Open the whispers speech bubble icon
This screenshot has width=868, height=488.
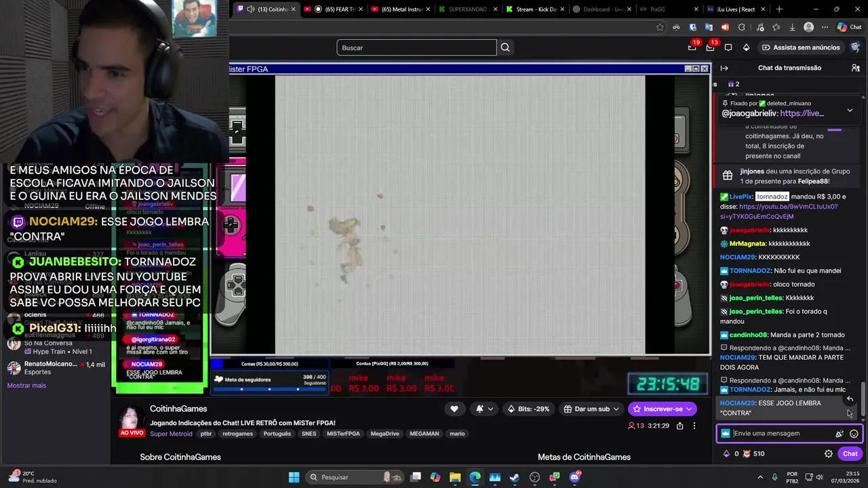[x=728, y=47]
